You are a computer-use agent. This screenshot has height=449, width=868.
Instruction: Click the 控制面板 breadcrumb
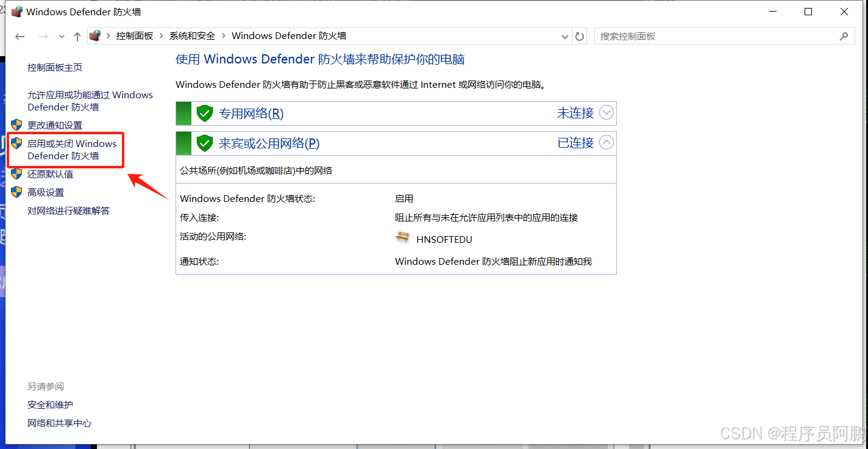pos(135,36)
